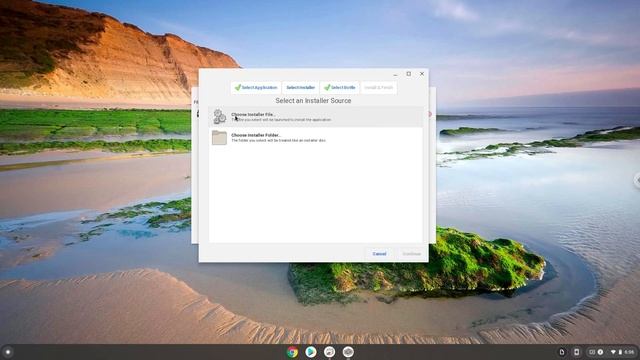The image size is (640, 360).
Task: Select the Choose Installer File option text
Action: pyautogui.click(x=253, y=114)
